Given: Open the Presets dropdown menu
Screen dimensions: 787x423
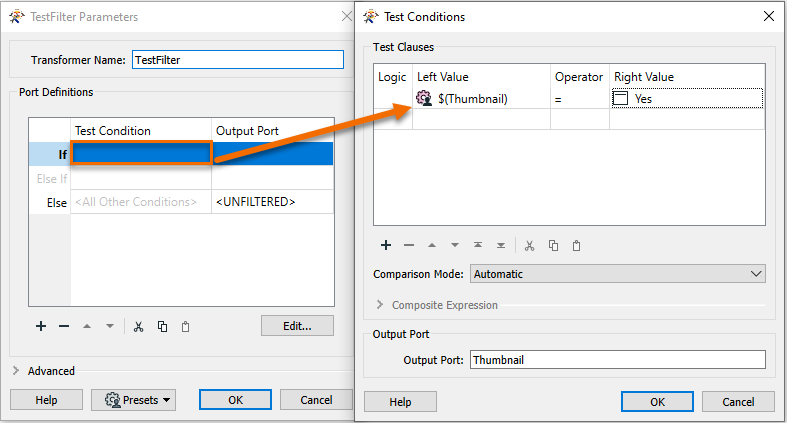Looking at the screenshot, I should [x=134, y=400].
